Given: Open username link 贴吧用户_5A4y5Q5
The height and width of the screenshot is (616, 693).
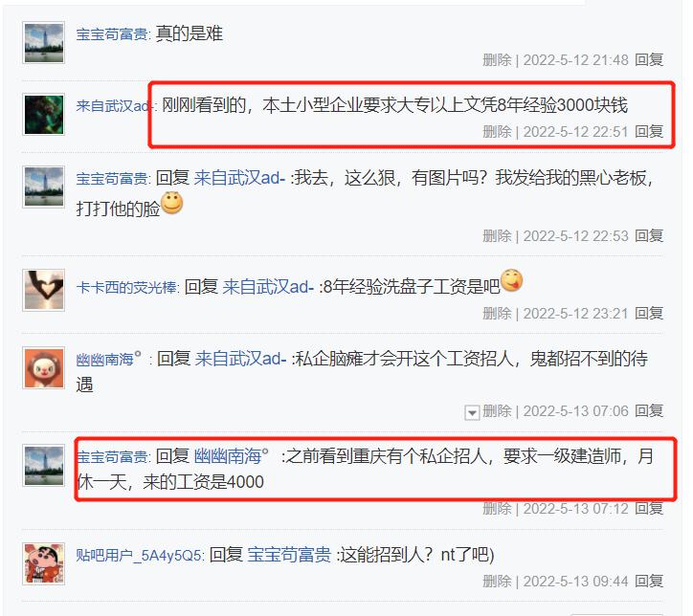Looking at the screenshot, I should coord(139,555).
